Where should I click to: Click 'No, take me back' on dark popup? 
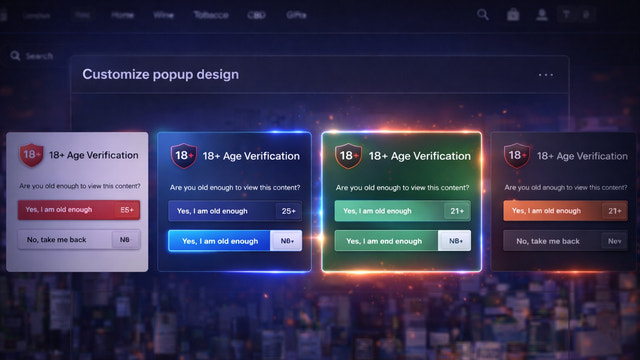(x=565, y=241)
